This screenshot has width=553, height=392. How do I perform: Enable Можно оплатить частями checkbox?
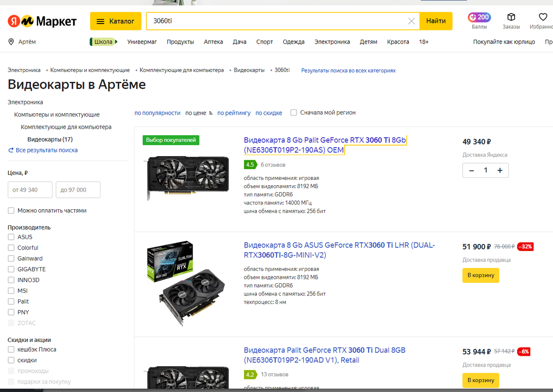coord(11,210)
